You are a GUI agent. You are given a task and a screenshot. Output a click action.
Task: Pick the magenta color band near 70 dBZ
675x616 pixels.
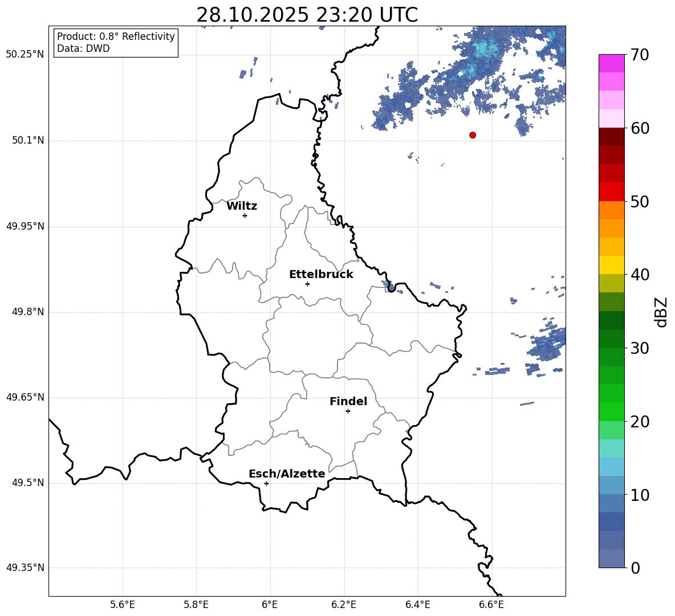point(611,63)
